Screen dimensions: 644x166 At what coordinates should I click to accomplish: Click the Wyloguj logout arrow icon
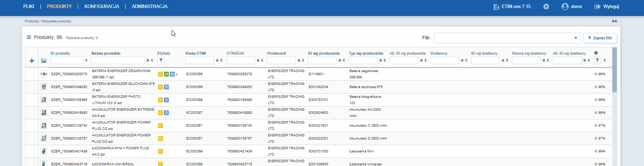[598, 7]
